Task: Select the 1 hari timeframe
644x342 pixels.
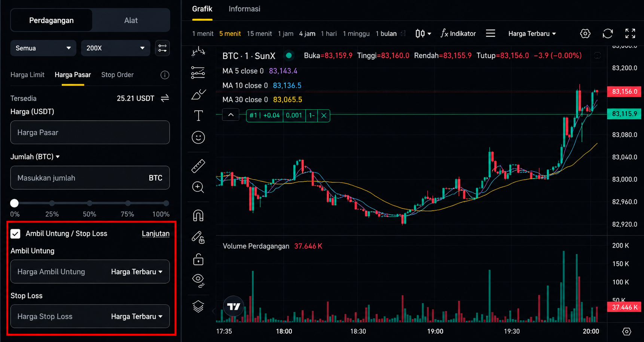Action: pos(329,34)
